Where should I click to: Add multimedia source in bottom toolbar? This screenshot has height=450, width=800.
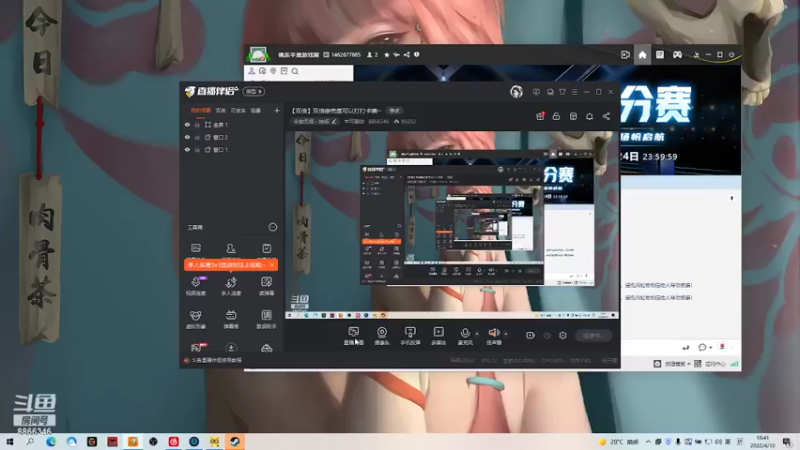tap(438, 336)
